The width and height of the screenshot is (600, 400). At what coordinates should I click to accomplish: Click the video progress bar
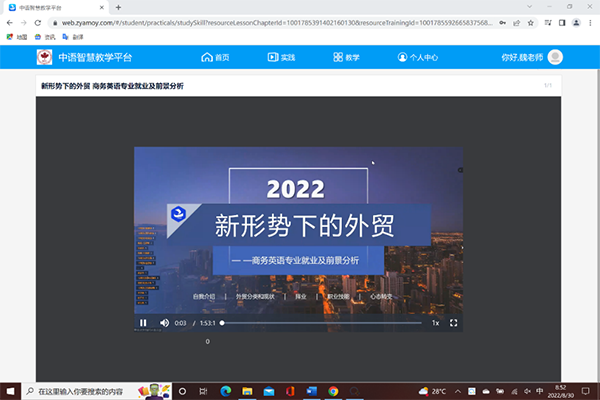tap(320, 323)
